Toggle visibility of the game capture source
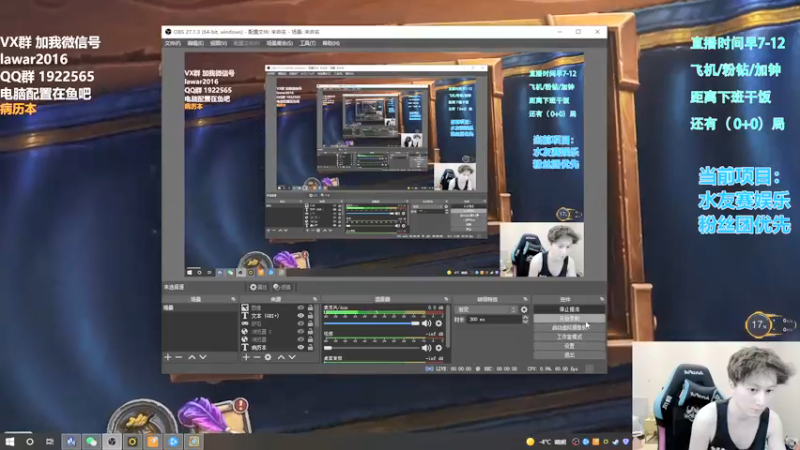 301,323
